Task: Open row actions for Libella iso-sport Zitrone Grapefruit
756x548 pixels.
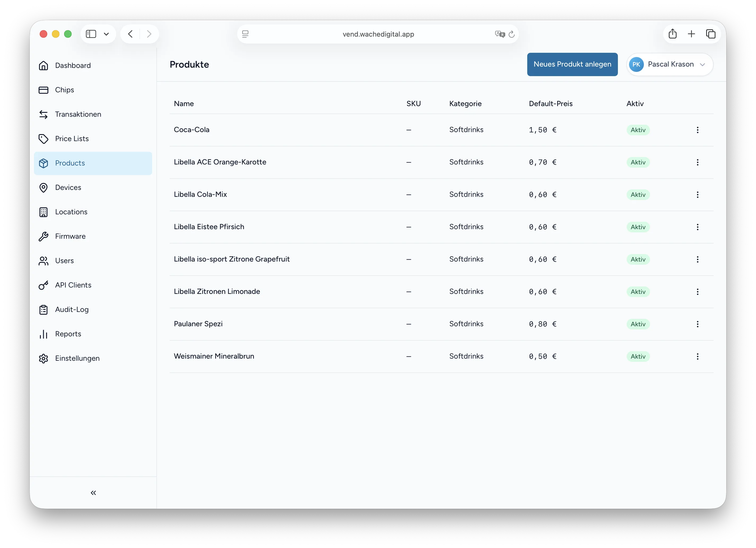Action: 697,259
